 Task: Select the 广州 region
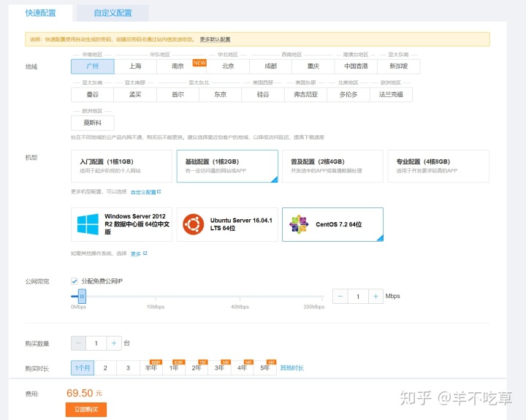point(93,66)
